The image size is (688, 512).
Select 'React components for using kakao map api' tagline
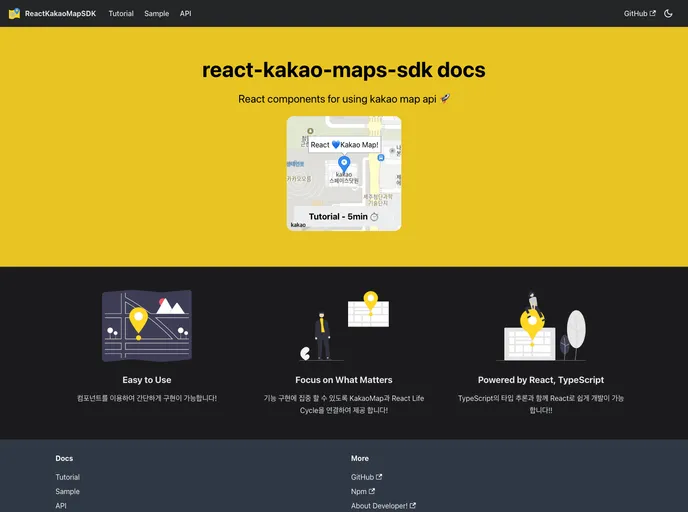337,99
